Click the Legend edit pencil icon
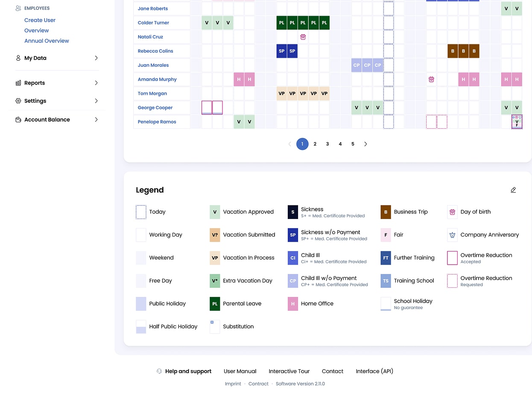532x397 pixels. coord(513,190)
